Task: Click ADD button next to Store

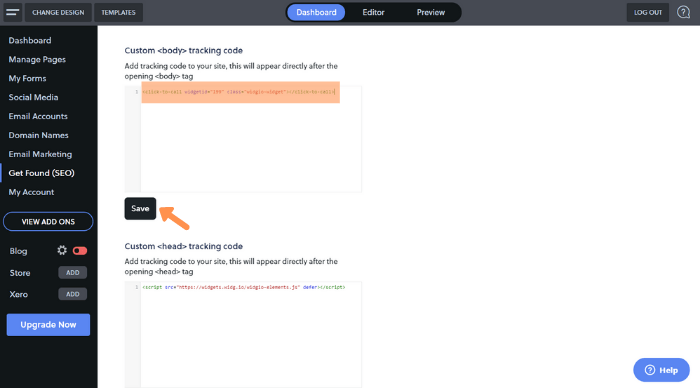Action: (x=73, y=272)
